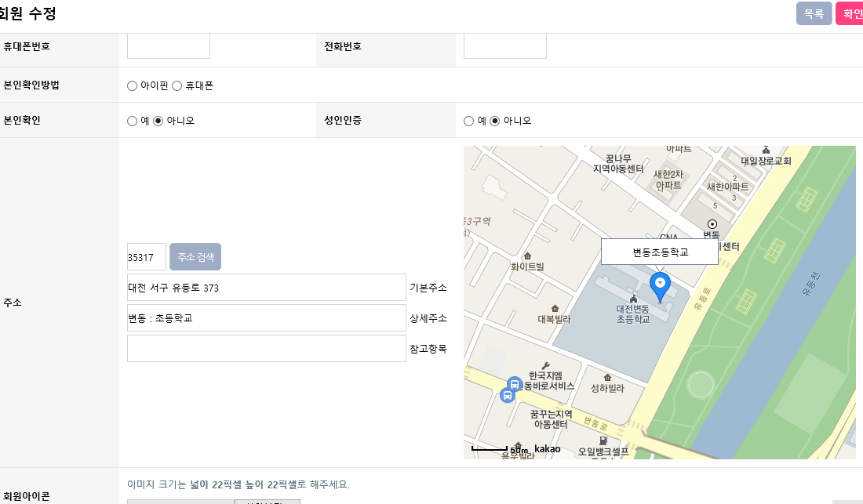The height and width of the screenshot is (504, 863).
Task: Click the 변동 circle marker icon
Action: tap(712, 224)
